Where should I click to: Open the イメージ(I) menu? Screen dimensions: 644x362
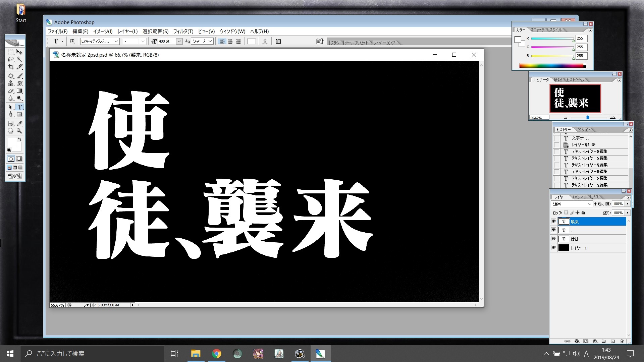pyautogui.click(x=103, y=31)
